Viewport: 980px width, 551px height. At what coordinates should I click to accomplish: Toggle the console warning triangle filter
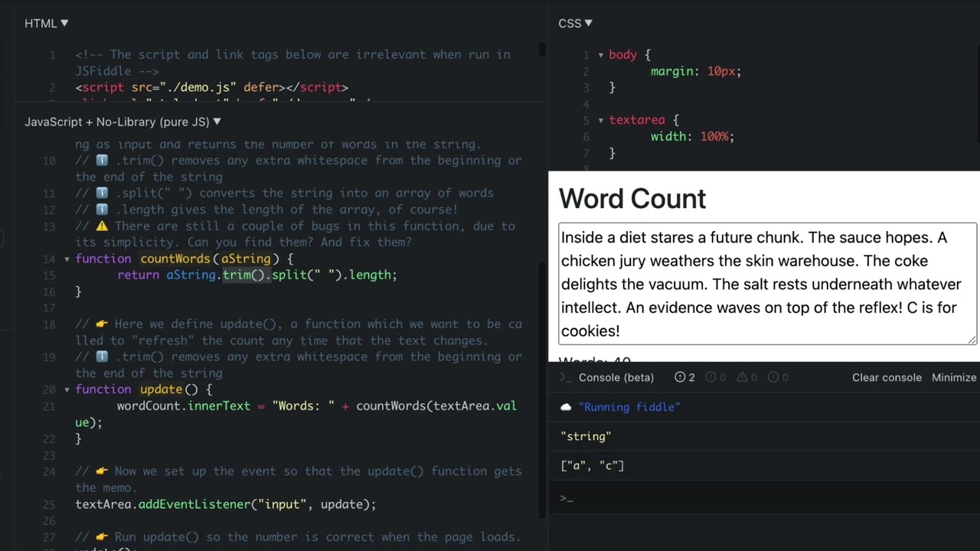point(746,377)
